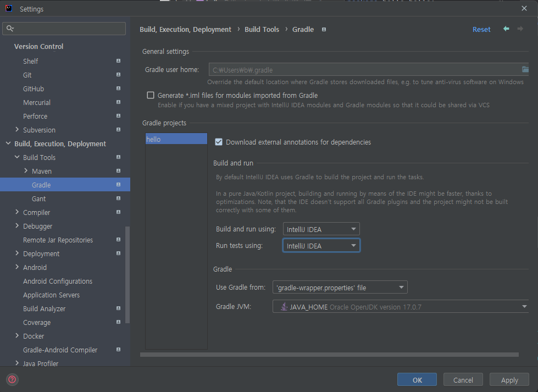Expand the Debugger tree node
Image resolution: width=538 pixels, height=392 pixels.
click(x=17, y=225)
